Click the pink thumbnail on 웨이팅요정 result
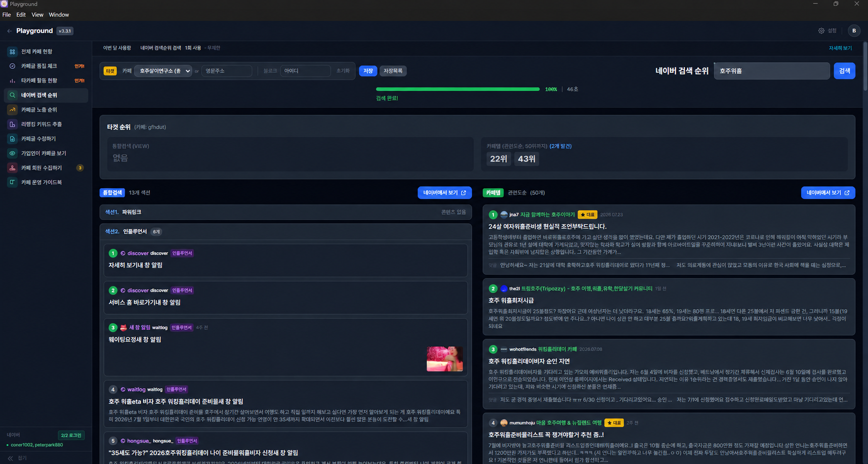Image resolution: width=868 pixels, height=464 pixels. pyautogui.click(x=445, y=359)
